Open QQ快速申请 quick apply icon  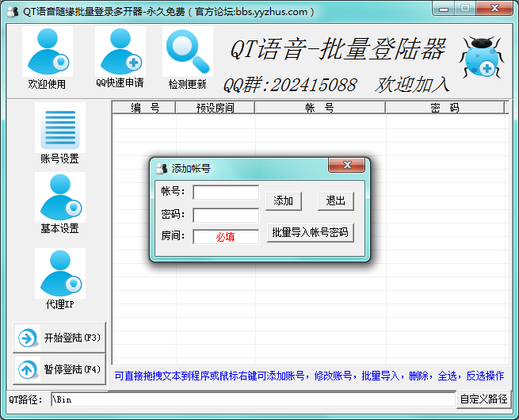coord(120,53)
